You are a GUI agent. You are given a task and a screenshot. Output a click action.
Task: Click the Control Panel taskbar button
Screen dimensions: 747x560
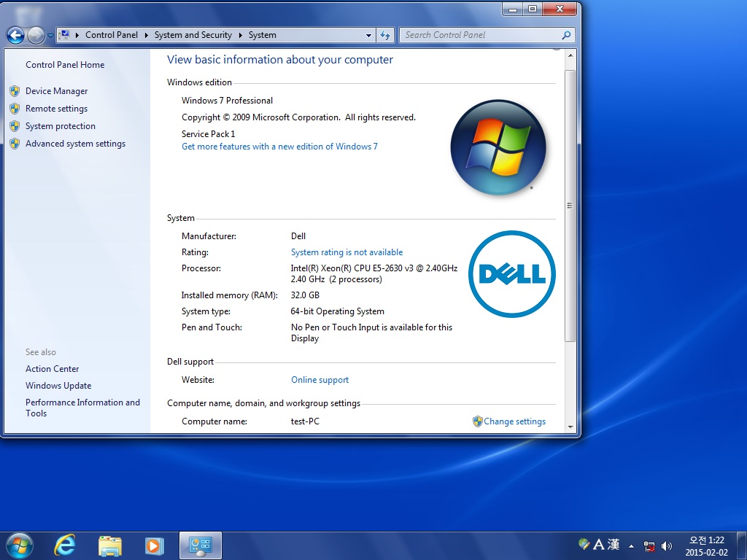coord(200,545)
